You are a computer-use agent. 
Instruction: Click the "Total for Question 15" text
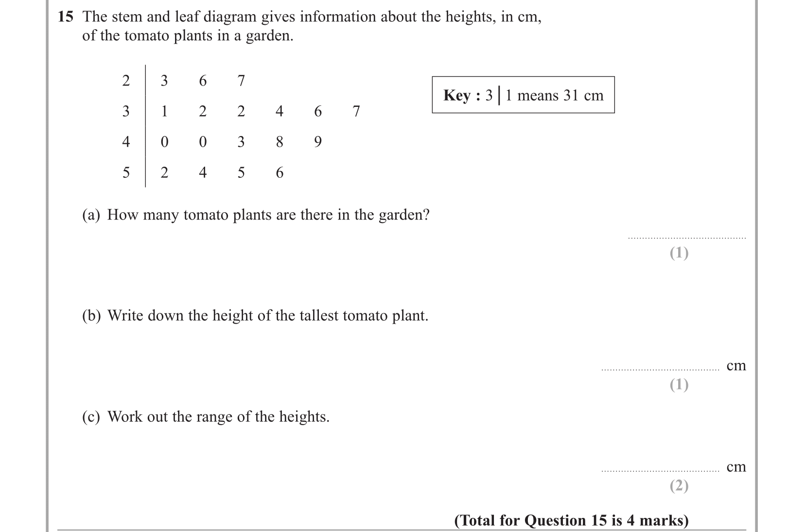[571, 520]
